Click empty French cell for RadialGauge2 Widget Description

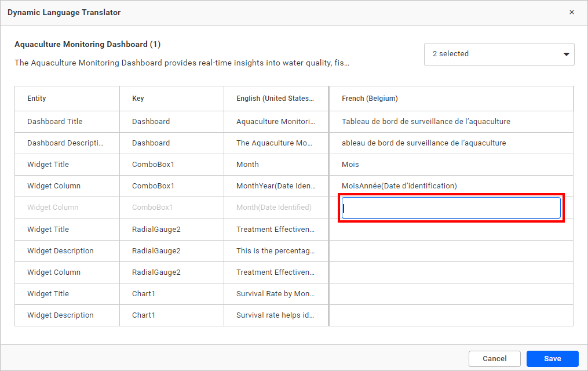451,251
